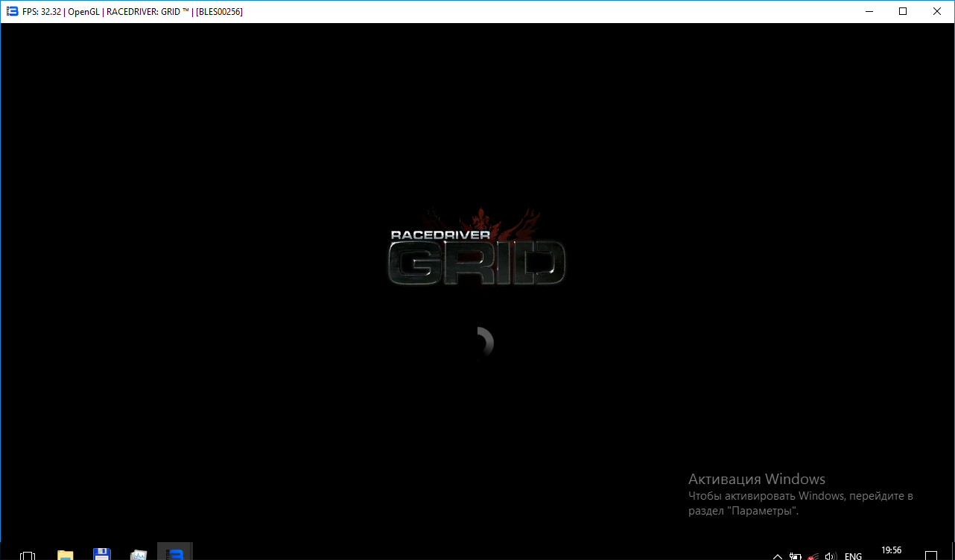Screen dimensions: 955x560
Task: Open the monitor chart app on taskbar
Action: tap(139, 555)
